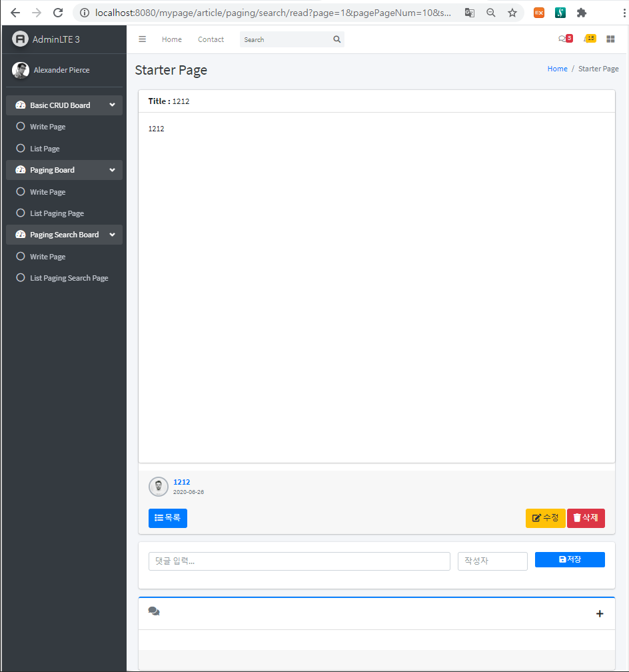Image resolution: width=629 pixels, height=672 pixels.
Task: Focus the 댓글 입력 comment field
Action: [x=299, y=561]
